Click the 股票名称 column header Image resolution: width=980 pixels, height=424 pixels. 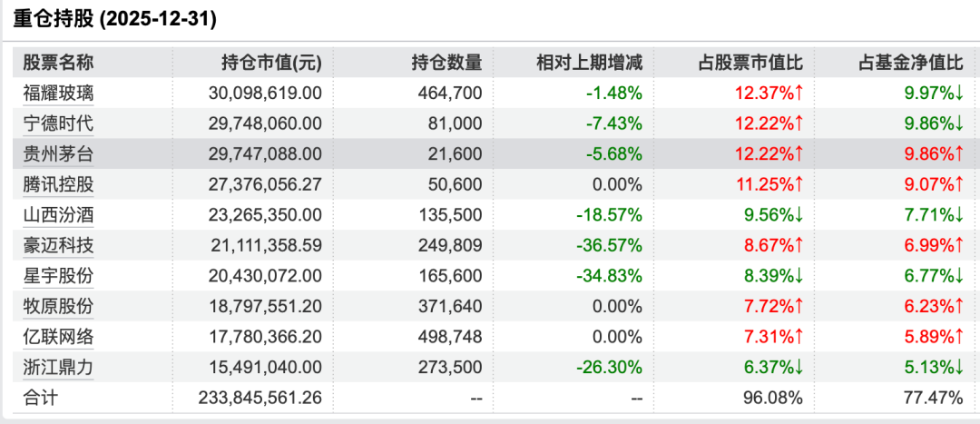[x=58, y=63]
